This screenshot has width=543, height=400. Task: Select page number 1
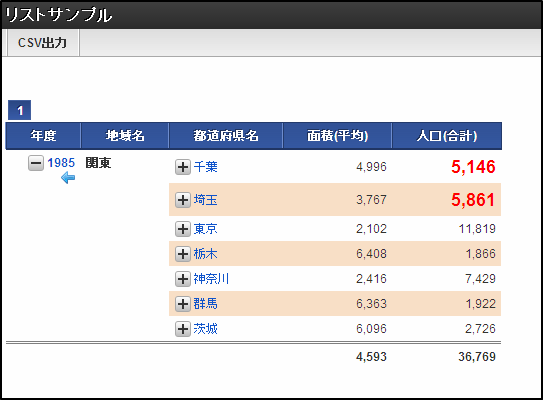point(20,110)
